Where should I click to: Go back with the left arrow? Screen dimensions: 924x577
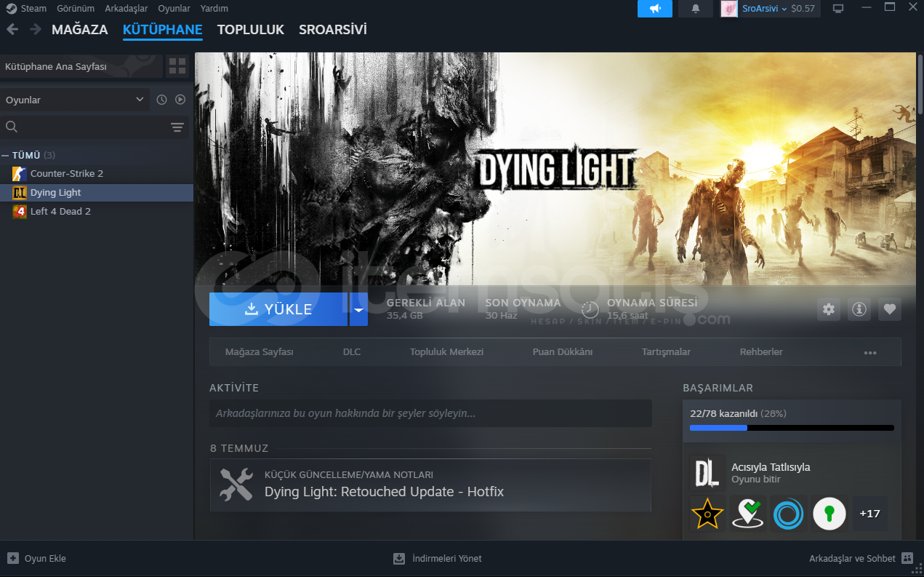tap(12, 30)
